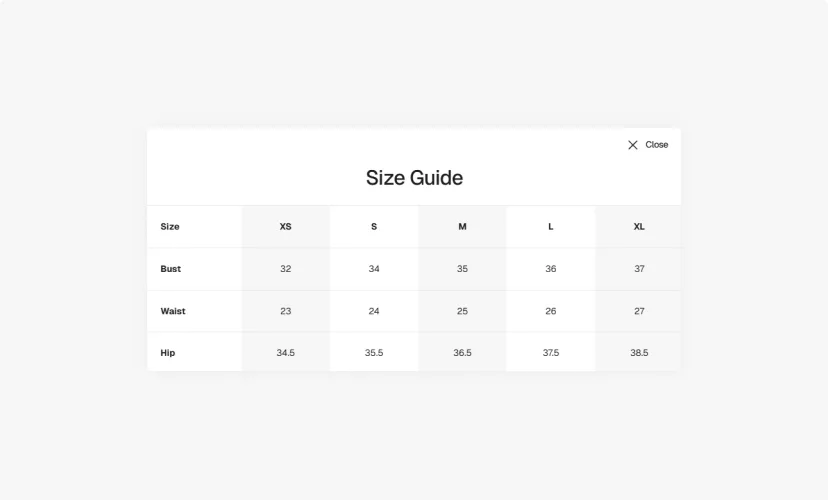Select Bust value 35 for M
828x500 pixels.
click(462, 269)
